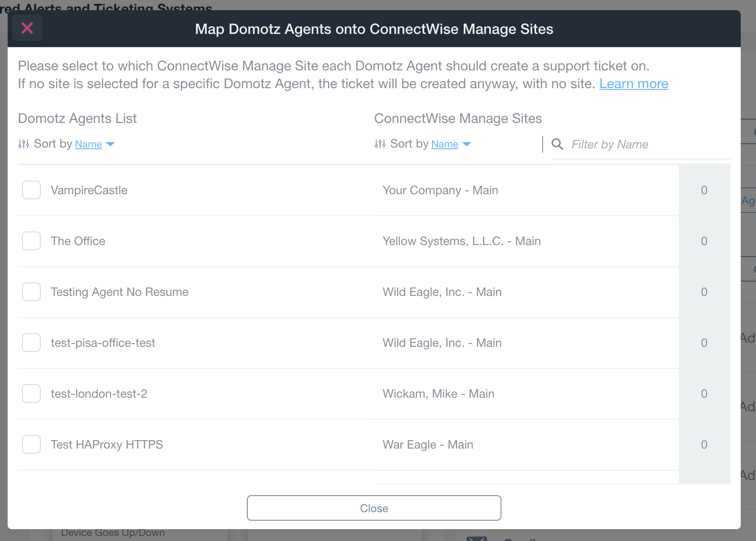
Task: Select the Your Company - Main site
Action: pos(440,190)
